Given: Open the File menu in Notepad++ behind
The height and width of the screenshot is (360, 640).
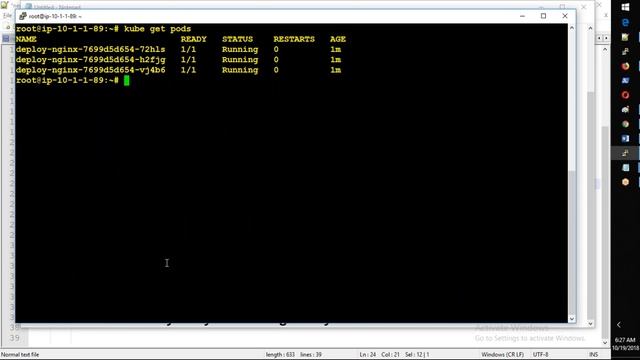Looking at the screenshot, I should pos(7,16).
